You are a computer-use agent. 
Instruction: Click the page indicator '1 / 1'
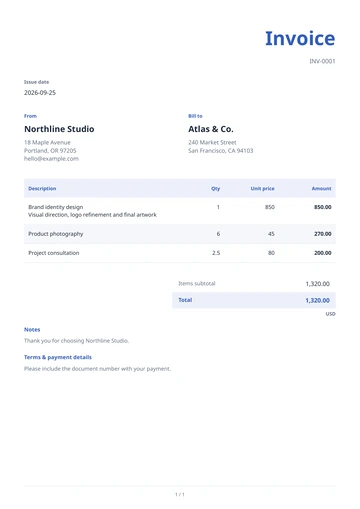pyautogui.click(x=180, y=495)
